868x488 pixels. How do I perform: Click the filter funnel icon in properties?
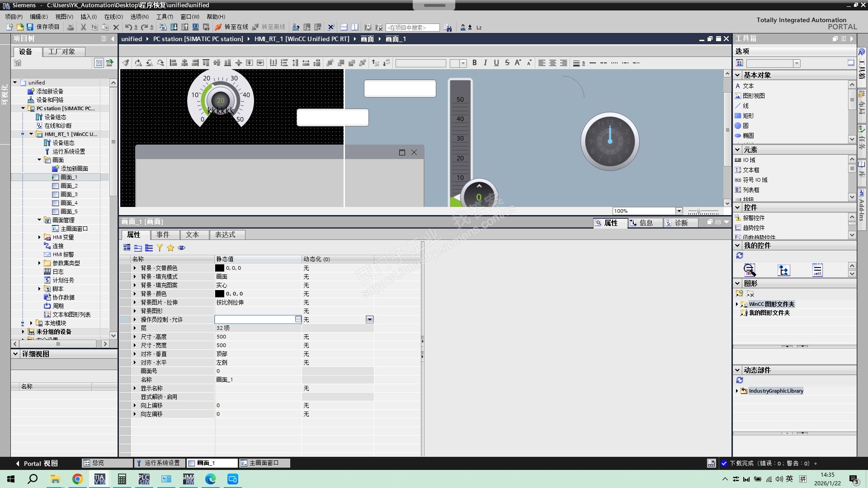[x=160, y=248]
